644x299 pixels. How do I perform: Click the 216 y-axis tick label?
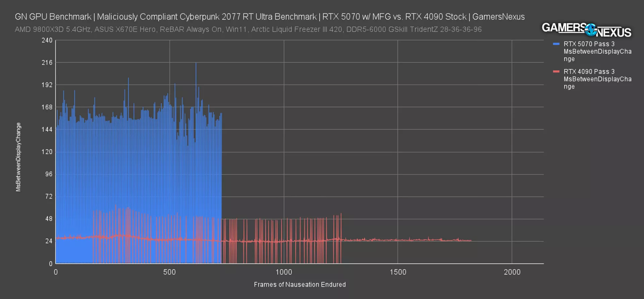(47, 63)
